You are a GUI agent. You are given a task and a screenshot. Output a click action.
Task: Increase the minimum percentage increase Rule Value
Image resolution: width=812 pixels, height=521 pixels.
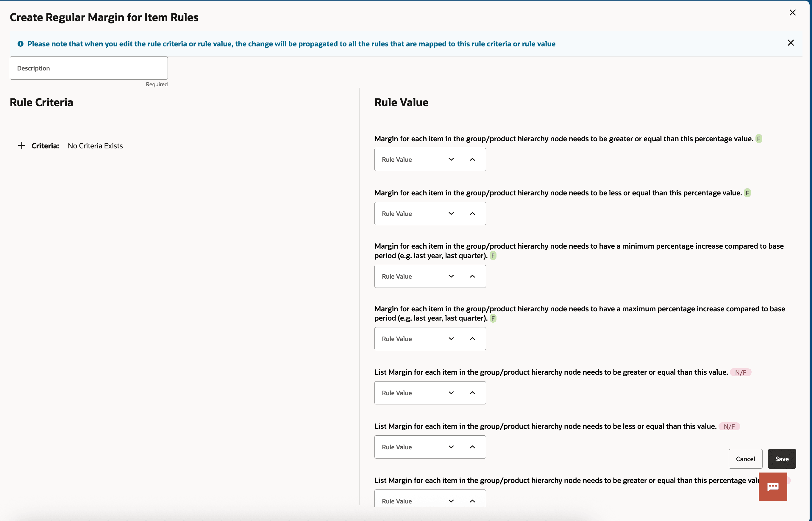coord(472,276)
